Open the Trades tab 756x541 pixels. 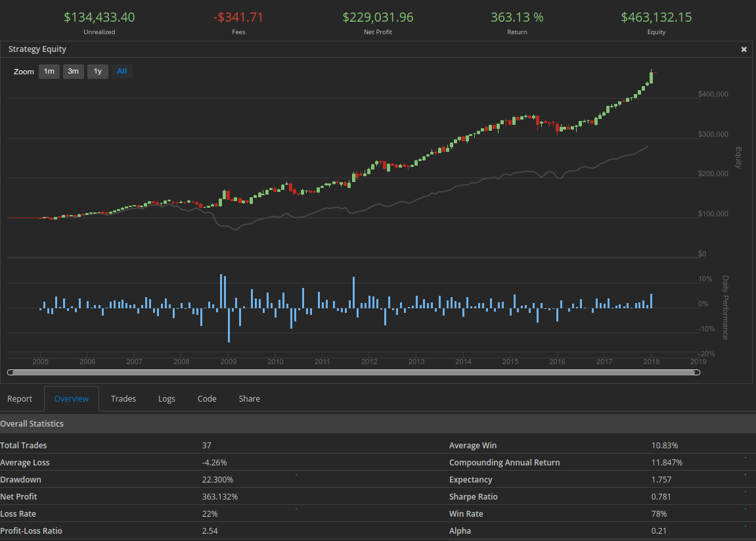(x=123, y=399)
